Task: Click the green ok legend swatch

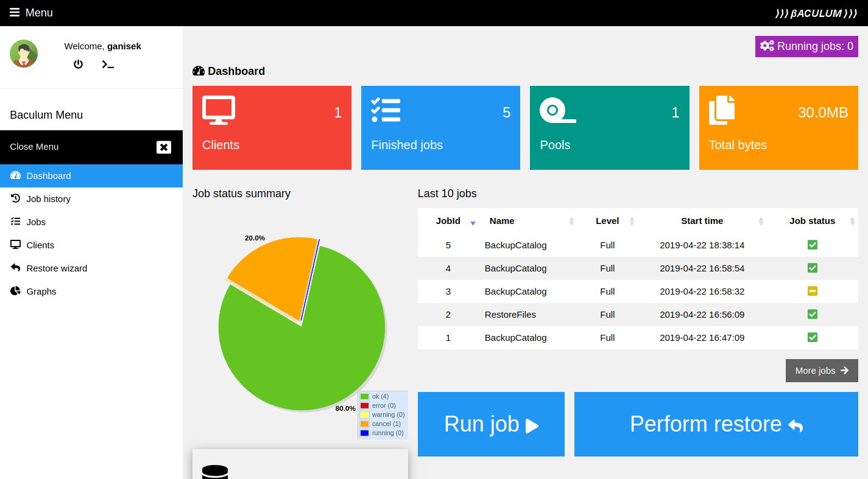Action: [x=364, y=396]
